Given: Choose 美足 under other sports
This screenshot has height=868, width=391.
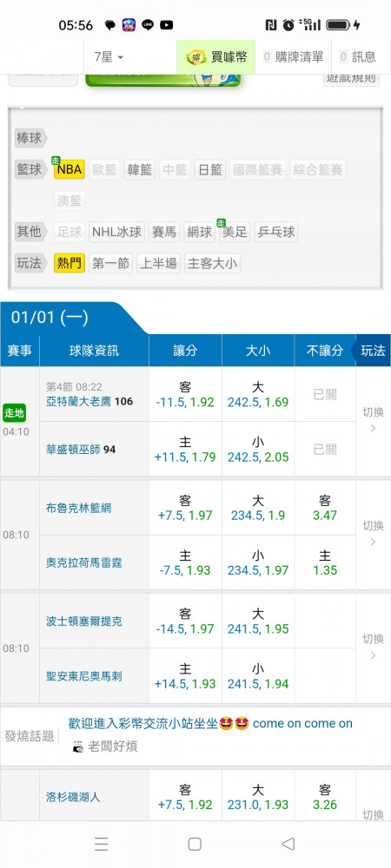Looking at the screenshot, I should [235, 232].
